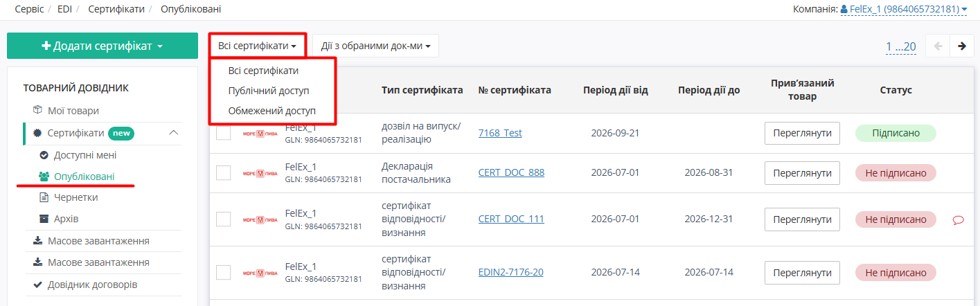Click the Статус column header
The image size is (980, 306).
tap(896, 91)
